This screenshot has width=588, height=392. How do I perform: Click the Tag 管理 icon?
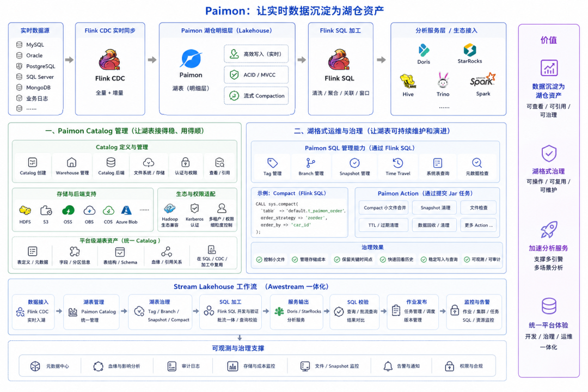(x=272, y=163)
